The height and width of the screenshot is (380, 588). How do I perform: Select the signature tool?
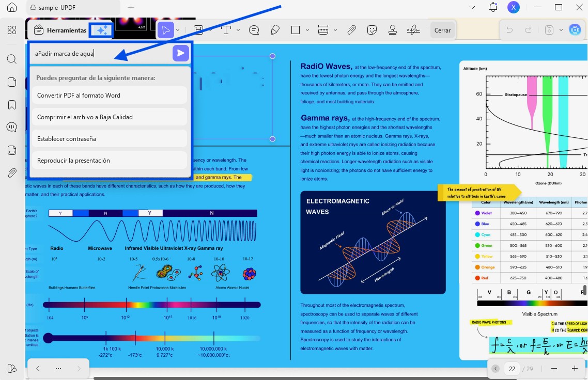pos(413,30)
